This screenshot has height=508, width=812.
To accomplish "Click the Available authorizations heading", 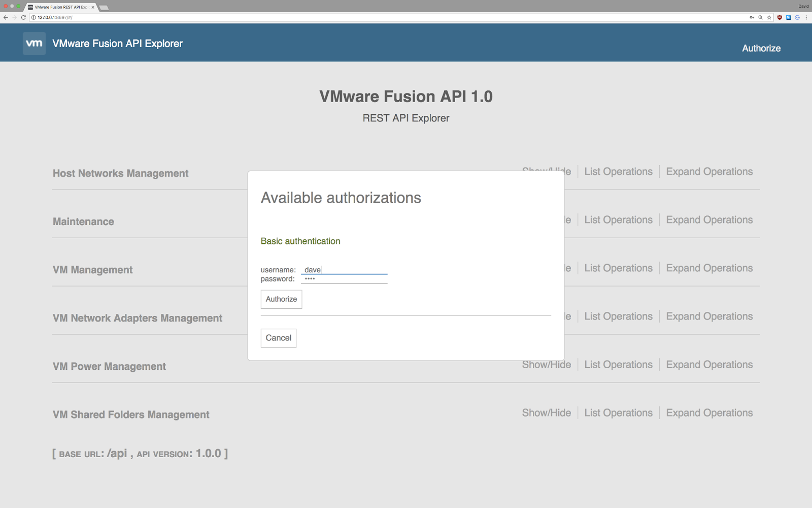I will point(341,198).
